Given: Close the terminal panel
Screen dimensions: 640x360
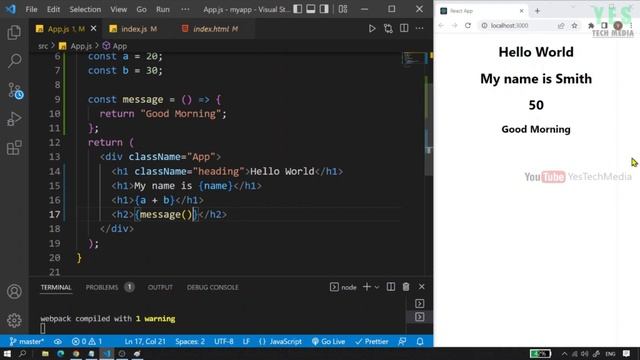Looking at the screenshot, I should (x=422, y=287).
